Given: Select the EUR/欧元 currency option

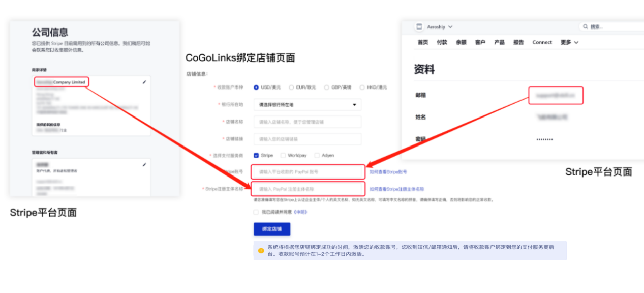Looking at the screenshot, I should pos(291,87).
